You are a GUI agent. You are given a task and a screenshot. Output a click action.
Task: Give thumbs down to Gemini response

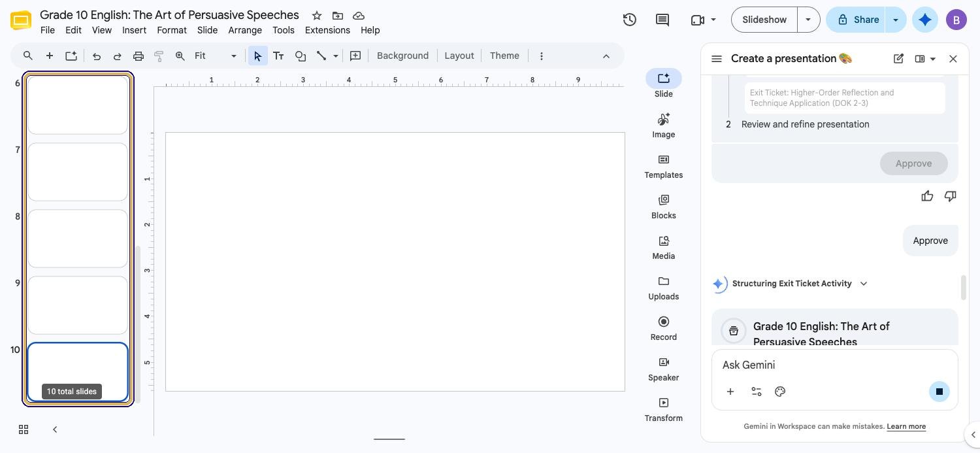951,196
